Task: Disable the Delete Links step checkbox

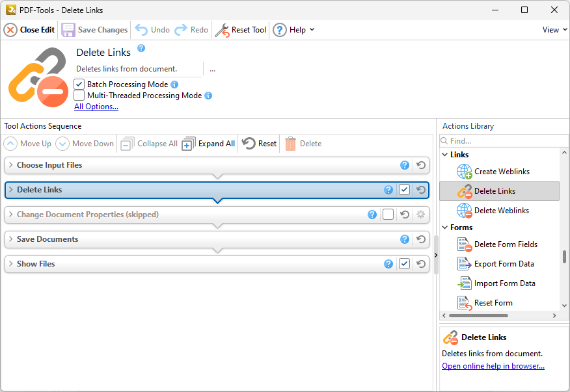Action: (x=404, y=190)
